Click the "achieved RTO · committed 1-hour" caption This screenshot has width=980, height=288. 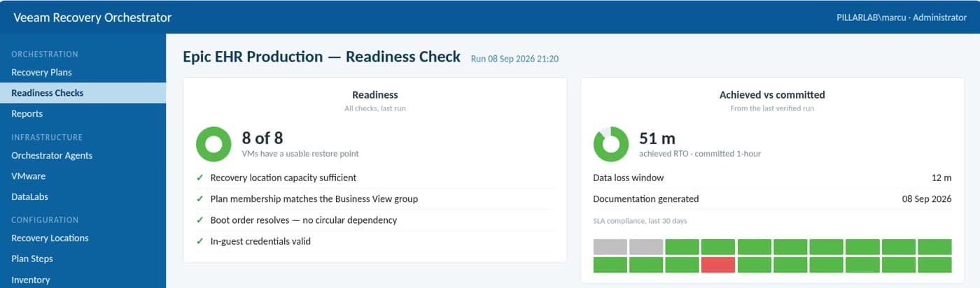(700, 153)
